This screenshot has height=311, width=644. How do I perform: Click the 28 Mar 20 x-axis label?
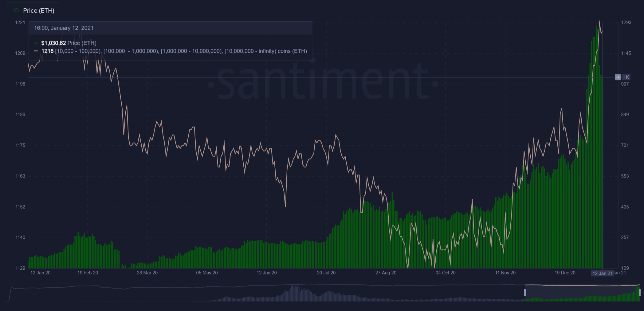(x=147, y=273)
